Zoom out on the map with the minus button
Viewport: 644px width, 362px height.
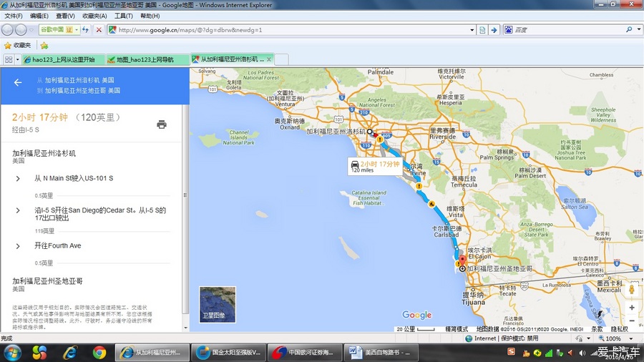coord(632,321)
